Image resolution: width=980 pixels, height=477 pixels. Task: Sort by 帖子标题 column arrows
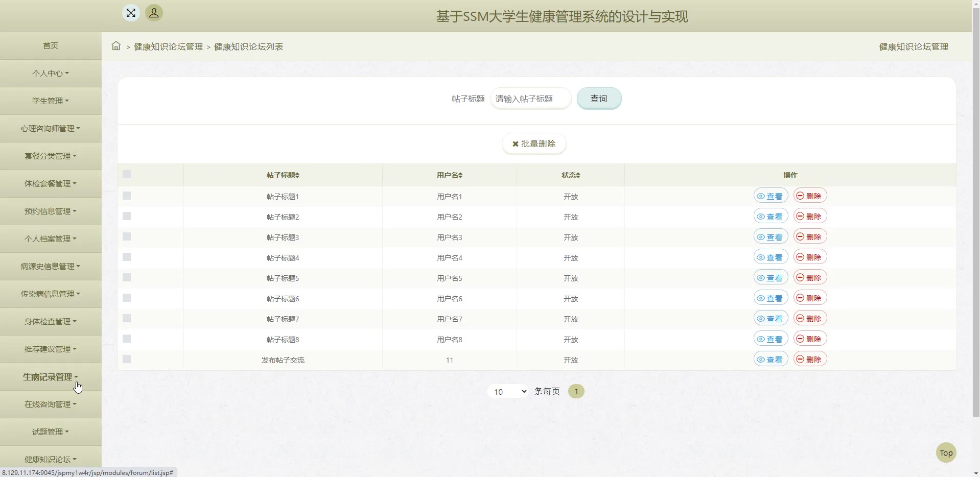tap(297, 175)
